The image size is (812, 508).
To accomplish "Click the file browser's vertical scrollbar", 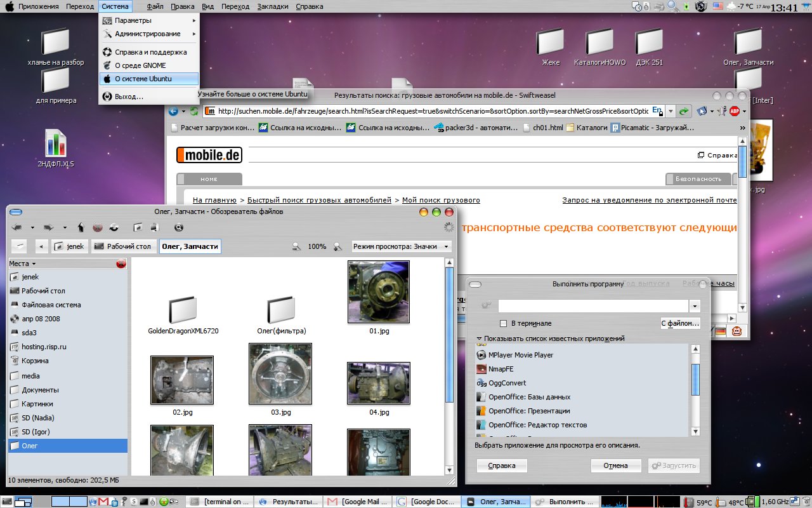I will [x=450, y=366].
